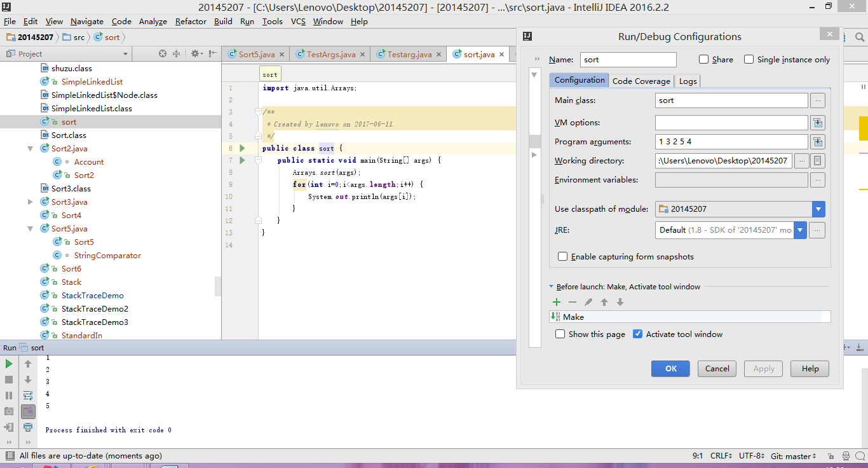Viewport: 868px width, 468px height.
Task: Expand the VM options field editor
Action: [x=818, y=123]
